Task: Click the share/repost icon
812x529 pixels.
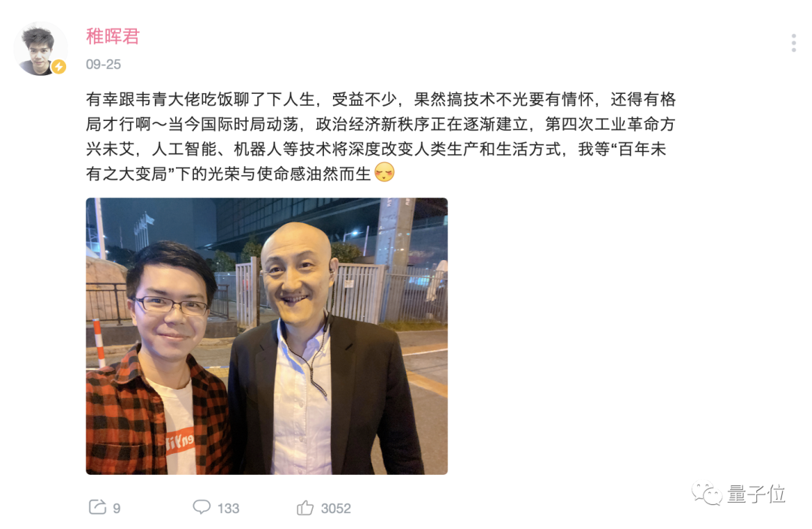Action: pyautogui.click(x=97, y=507)
